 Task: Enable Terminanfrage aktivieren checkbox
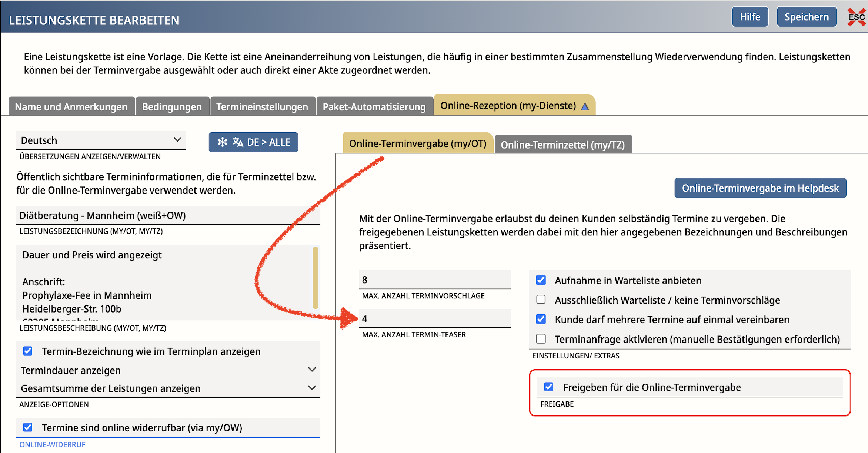coord(541,339)
